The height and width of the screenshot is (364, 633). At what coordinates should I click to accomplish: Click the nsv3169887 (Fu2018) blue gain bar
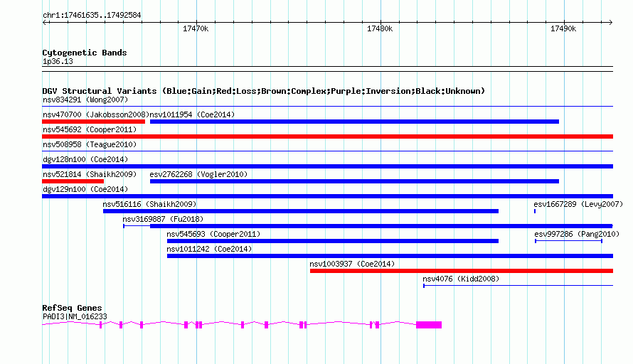click(x=381, y=226)
